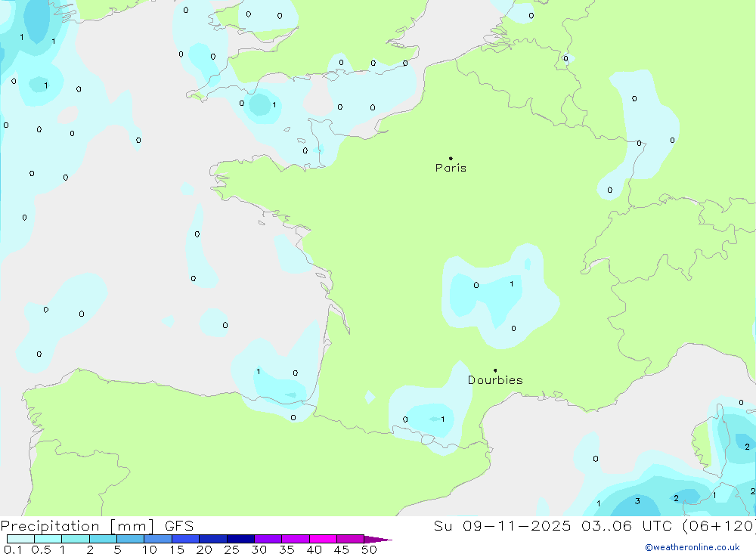
Task: Click the legend swatch between 5 and 10
Action: 130,539
